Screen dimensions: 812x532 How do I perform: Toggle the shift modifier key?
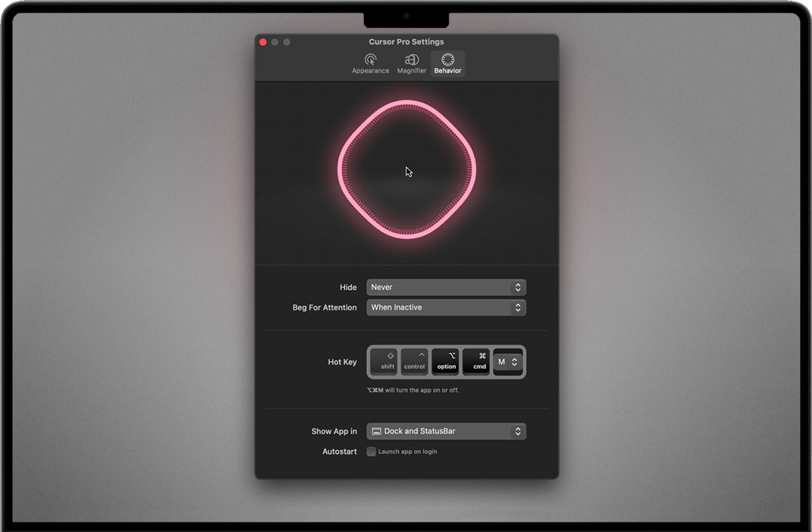click(384, 362)
